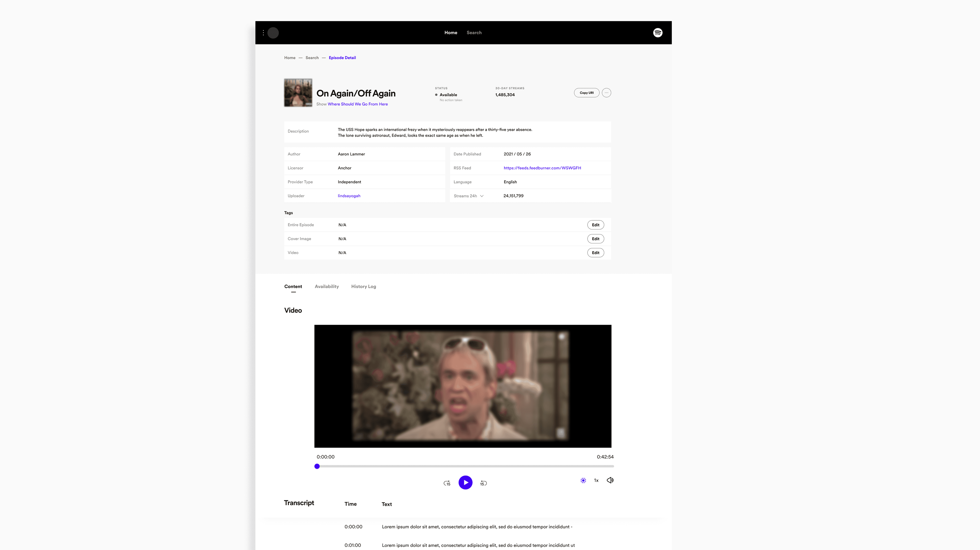Open the more options ellipsis button
This screenshot has width=980, height=550.
click(x=606, y=93)
